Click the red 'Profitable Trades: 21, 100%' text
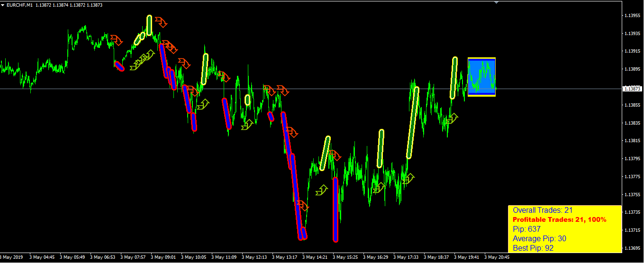 point(560,220)
